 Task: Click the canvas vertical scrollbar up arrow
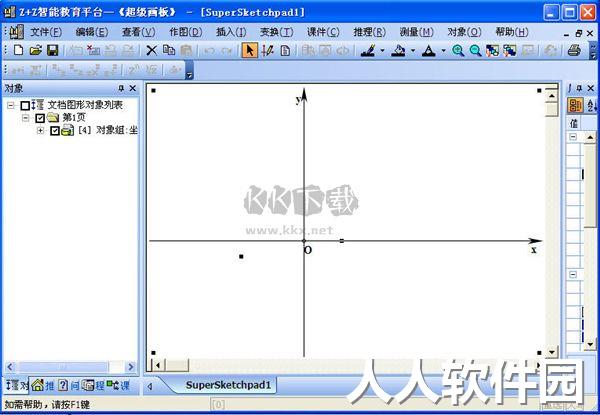pos(551,96)
